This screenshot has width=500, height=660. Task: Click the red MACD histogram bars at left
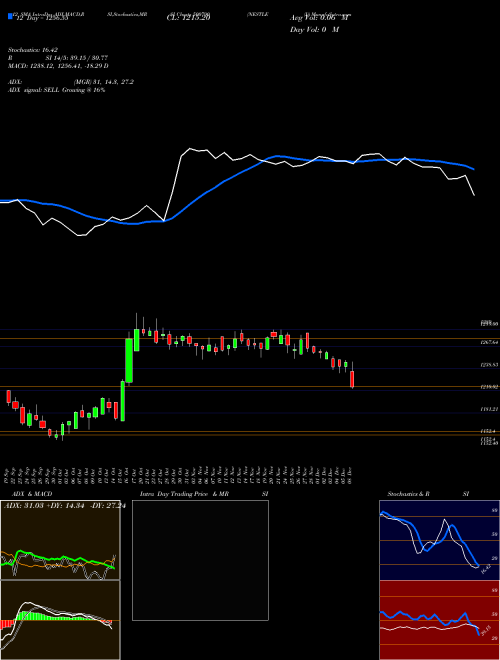(7, 625)
